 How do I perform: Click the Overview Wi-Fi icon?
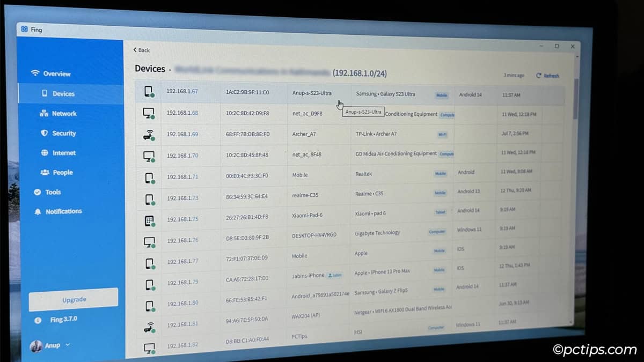point(35,73)
